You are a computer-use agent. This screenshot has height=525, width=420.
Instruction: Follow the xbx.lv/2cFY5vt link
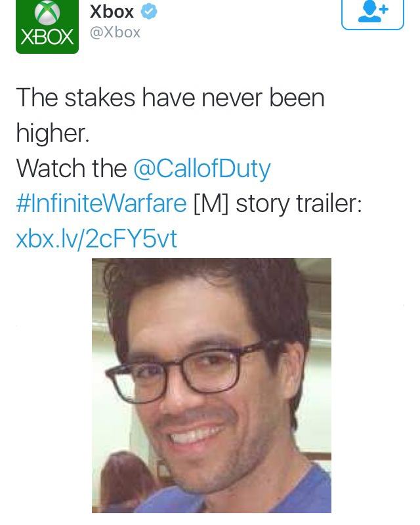(x=96, y=239)
